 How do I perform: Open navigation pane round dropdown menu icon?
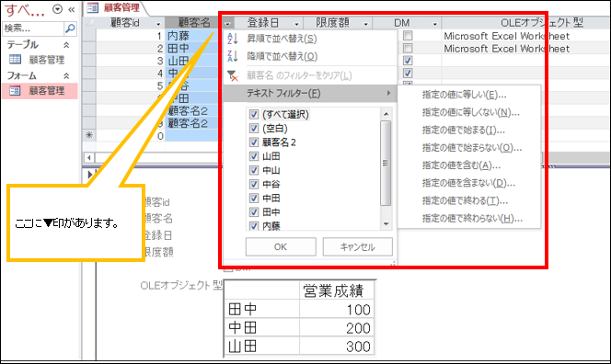click(57, 9)
